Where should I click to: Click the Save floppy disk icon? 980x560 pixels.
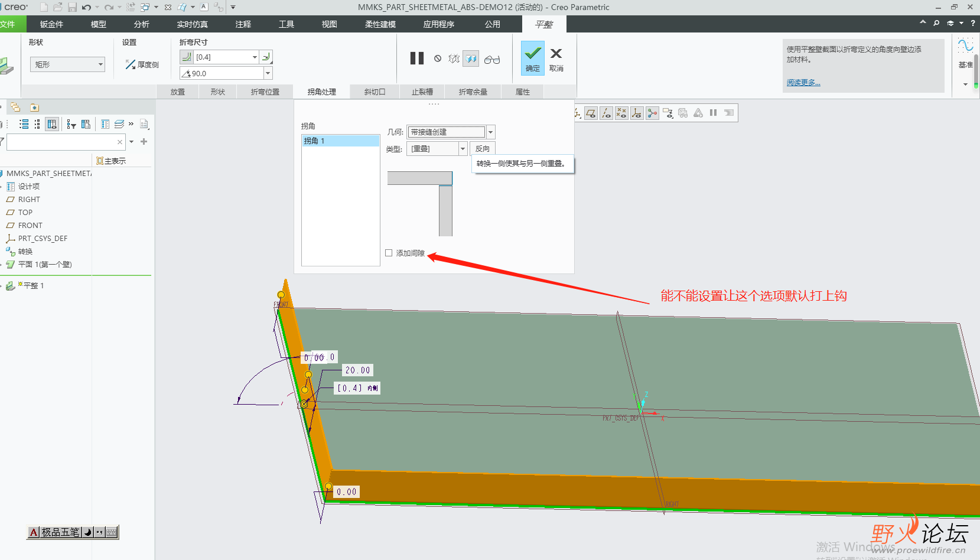72,7
